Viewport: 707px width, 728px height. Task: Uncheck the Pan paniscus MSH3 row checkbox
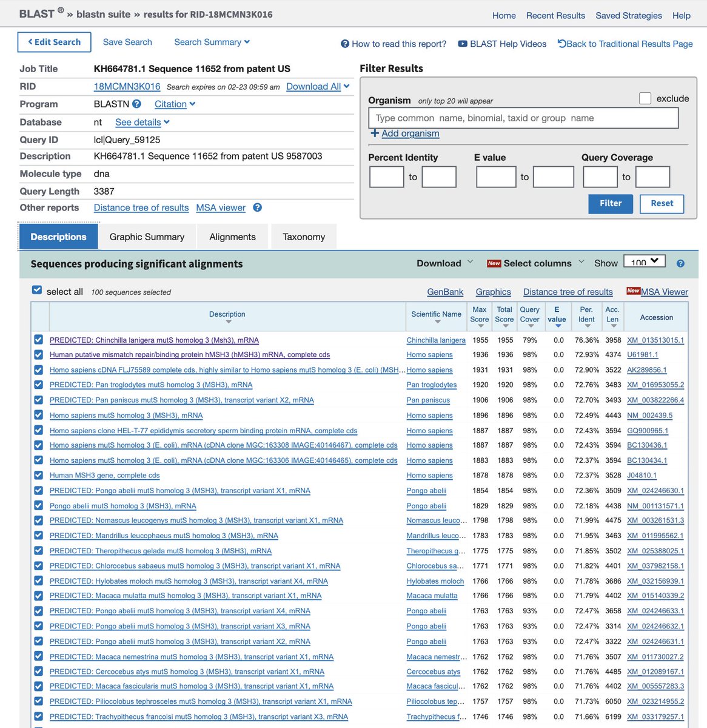coord(39,400)
